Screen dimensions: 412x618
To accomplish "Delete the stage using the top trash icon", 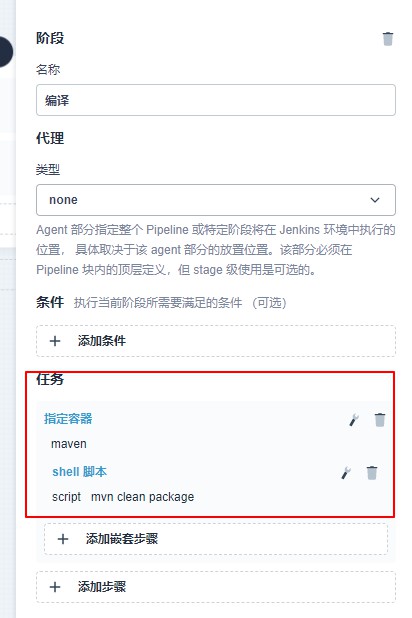I will (388, 39).
